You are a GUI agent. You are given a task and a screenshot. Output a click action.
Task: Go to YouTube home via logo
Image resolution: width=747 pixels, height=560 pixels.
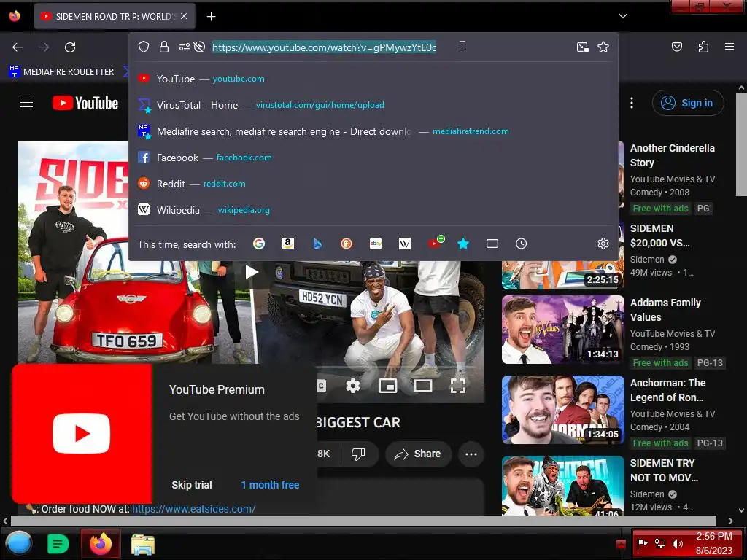[x=85, y=103]
